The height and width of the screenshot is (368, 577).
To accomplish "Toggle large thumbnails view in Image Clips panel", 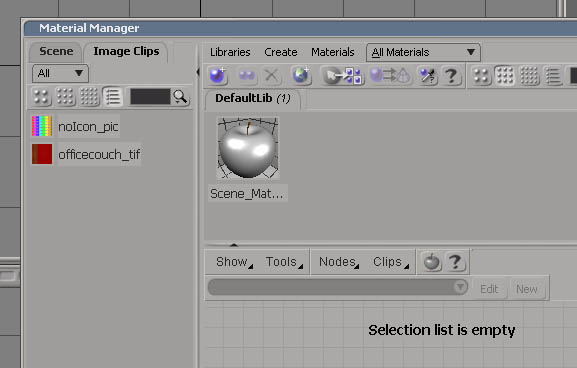I will pos(41,96).
